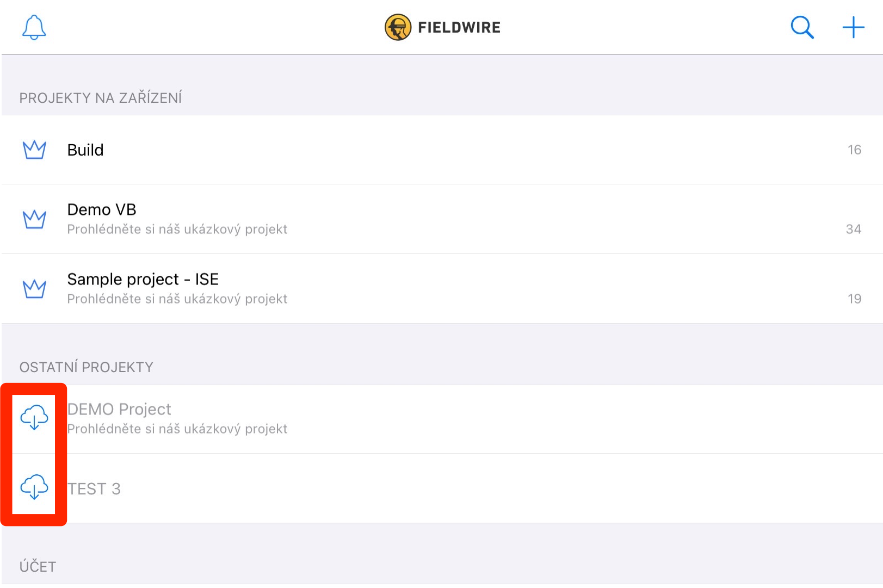The height and width of the screenshot is (588, 883).
Task: Open the Demo VB project
Action: point(102,210)
